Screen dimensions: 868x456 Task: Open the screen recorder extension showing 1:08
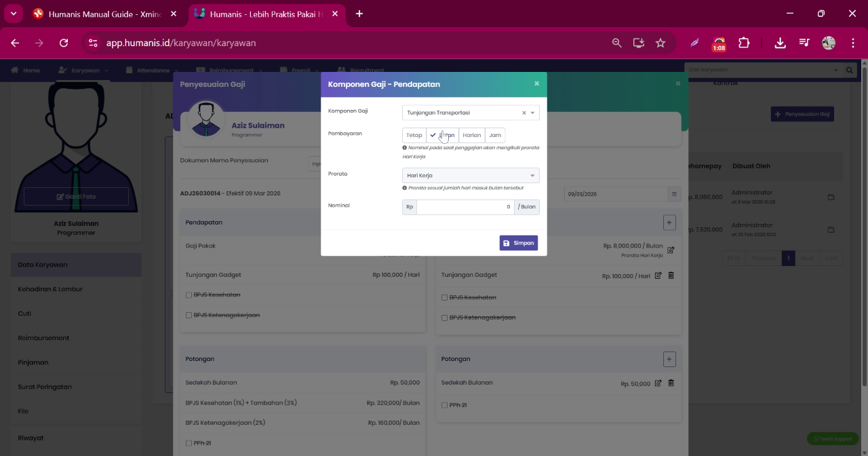point(719,44)
